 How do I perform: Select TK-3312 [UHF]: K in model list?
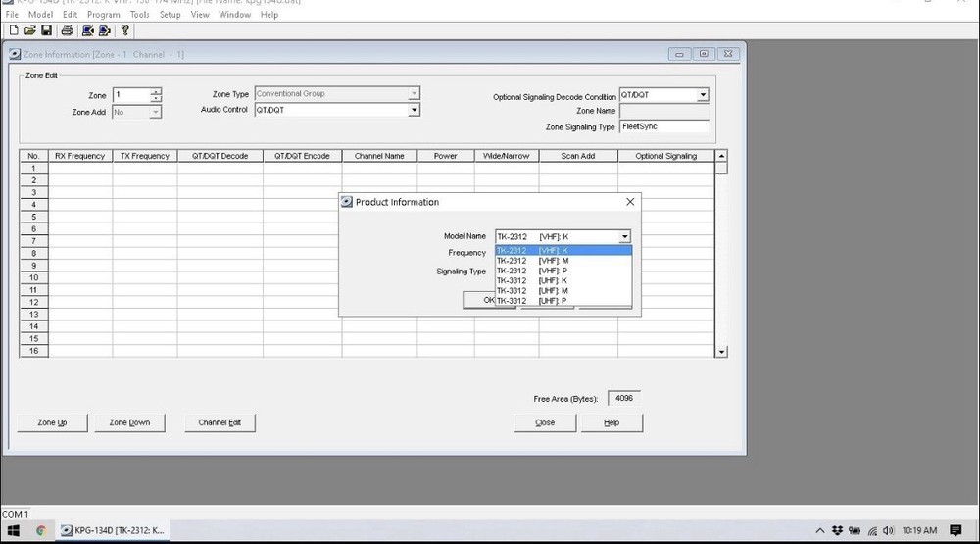563,280
